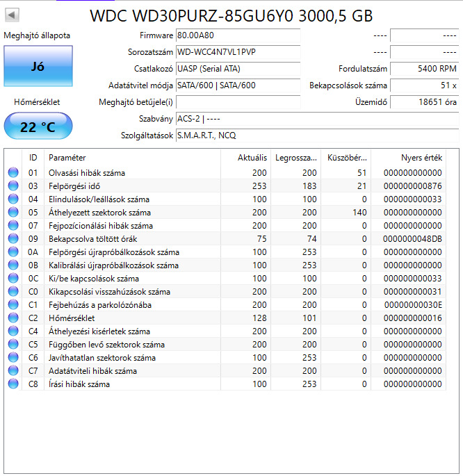This screenshot has height=476, width=463.
Task: Click the ID cell C7
Action: click(x=33, y=370)
